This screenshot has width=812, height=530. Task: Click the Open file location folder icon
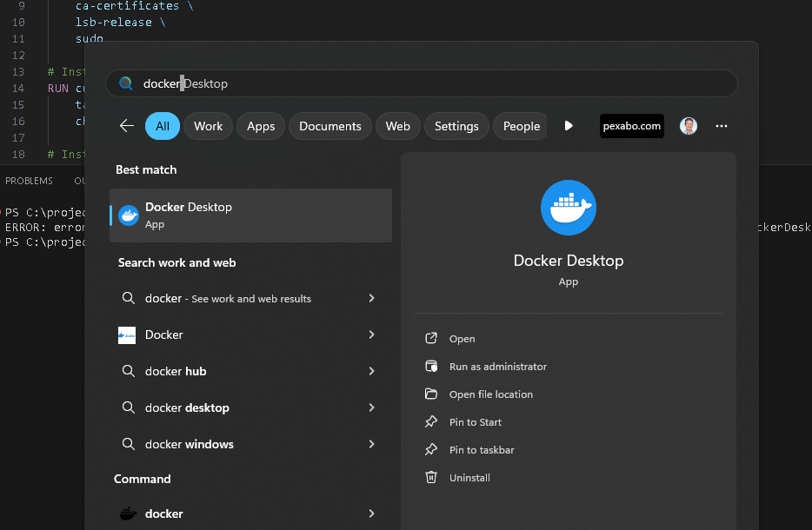point(431,394)
